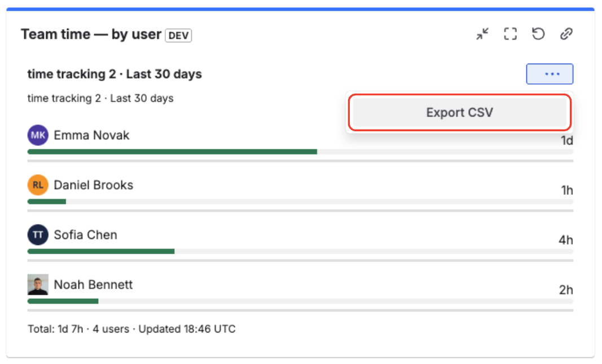
Task: Click the DEV badge
Action: (178, 35)
